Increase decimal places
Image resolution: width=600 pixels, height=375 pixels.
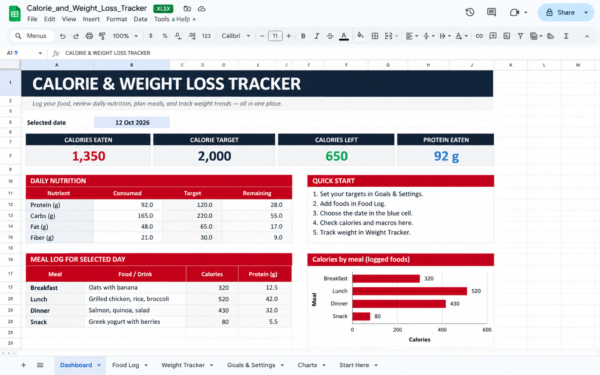pyautogui.click(x=192, y=36)
